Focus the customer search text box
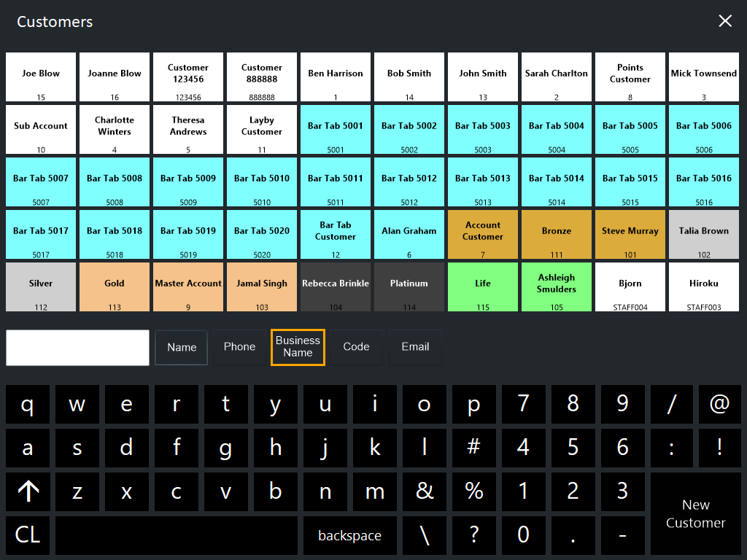747x560 pixels. click(77, 348)
